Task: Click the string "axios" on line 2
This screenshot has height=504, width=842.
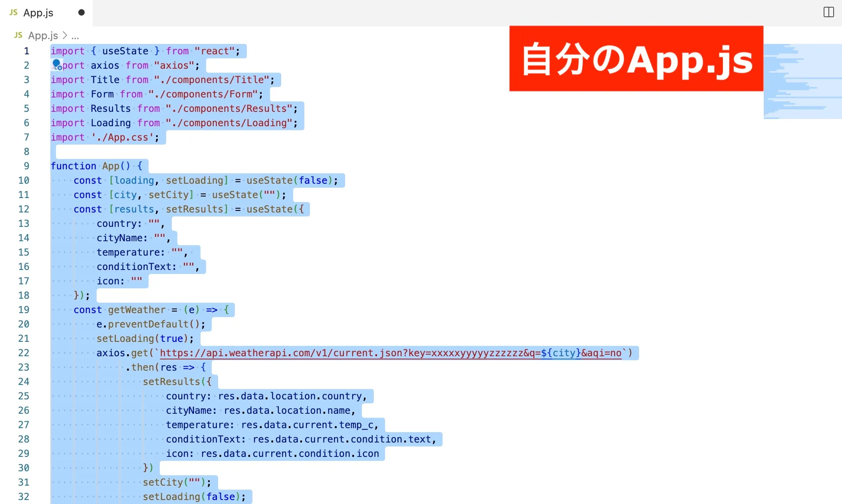Action: tap(174, 65)
